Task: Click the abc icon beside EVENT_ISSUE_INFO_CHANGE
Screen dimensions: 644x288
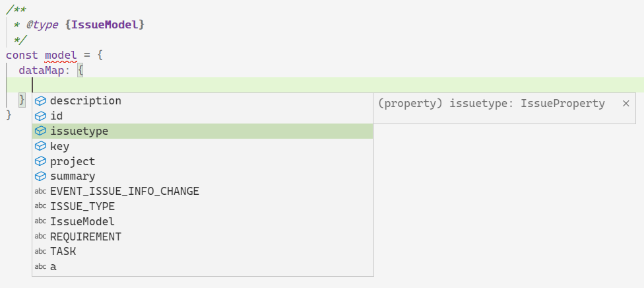Action: click(x=41, y=192)
